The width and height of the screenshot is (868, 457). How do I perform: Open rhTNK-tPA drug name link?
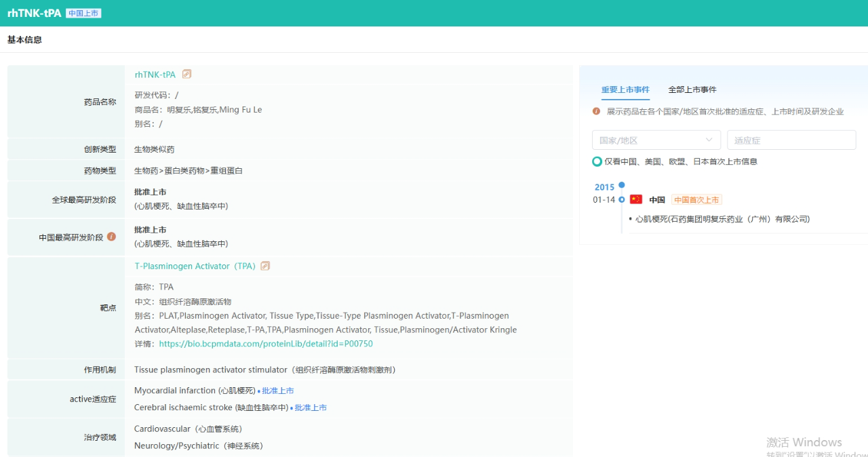[x=155, y=74]
